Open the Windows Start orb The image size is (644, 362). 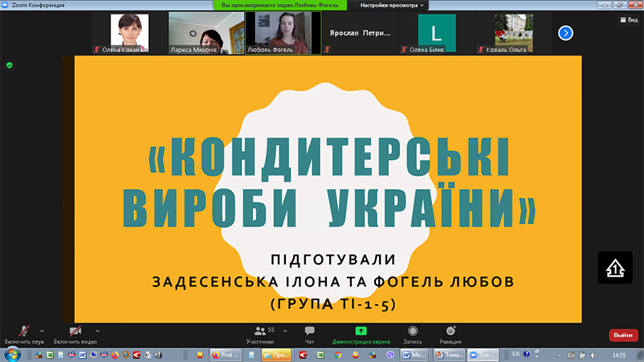click(12, 355)
